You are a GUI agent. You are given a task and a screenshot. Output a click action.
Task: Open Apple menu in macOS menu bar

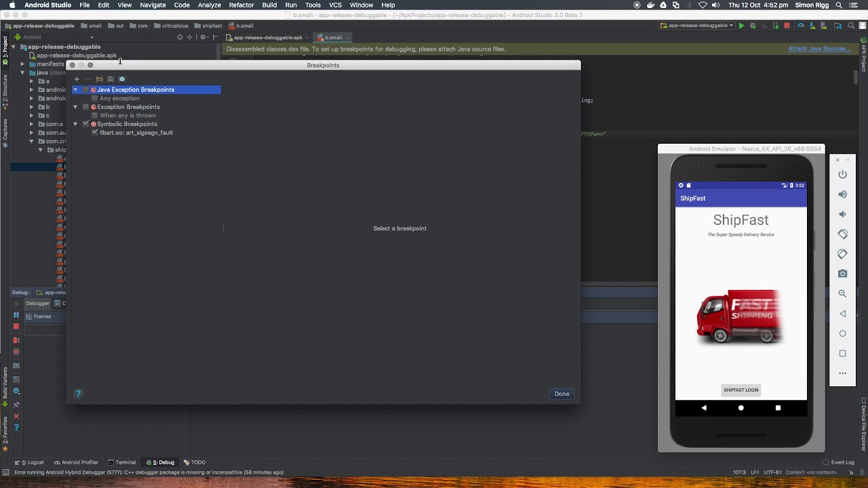[12, 5]
